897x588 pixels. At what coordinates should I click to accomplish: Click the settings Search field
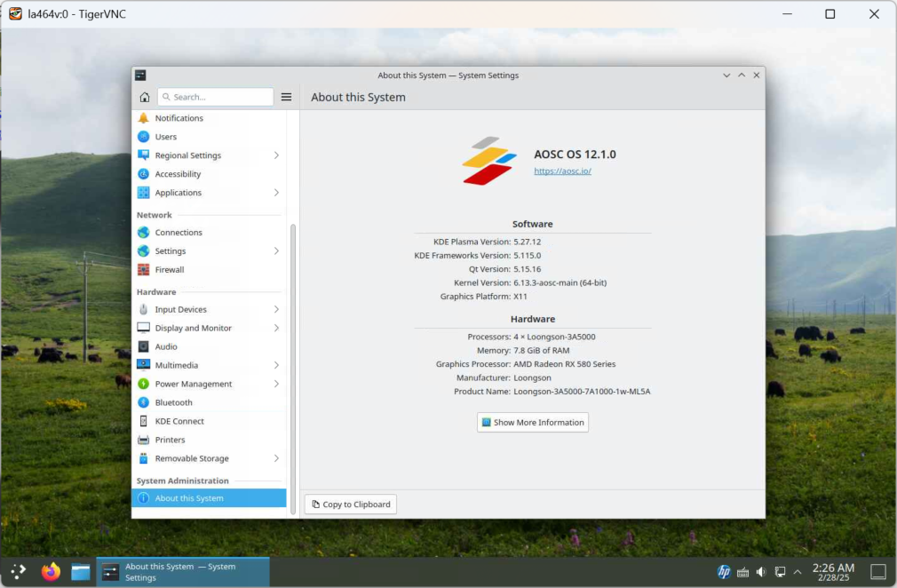click(216, 97)
